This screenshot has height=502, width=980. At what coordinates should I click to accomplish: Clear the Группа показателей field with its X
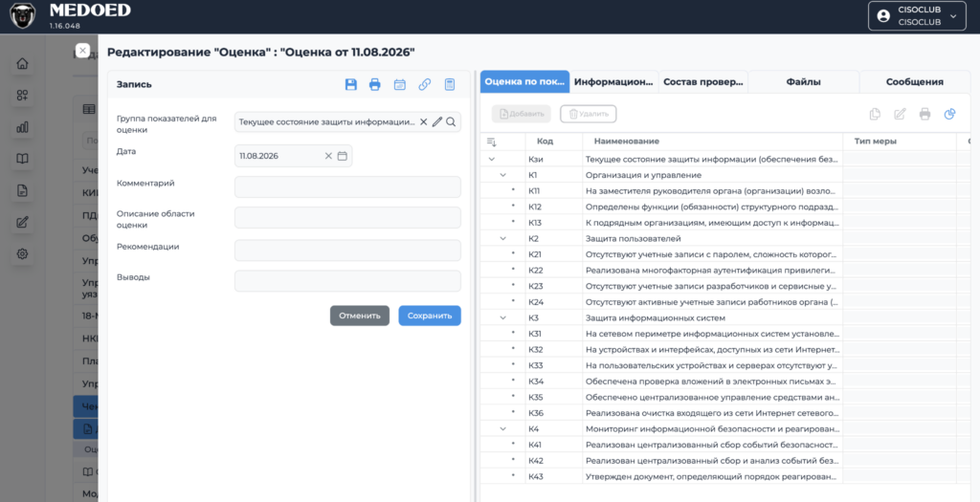coord(423,121)
